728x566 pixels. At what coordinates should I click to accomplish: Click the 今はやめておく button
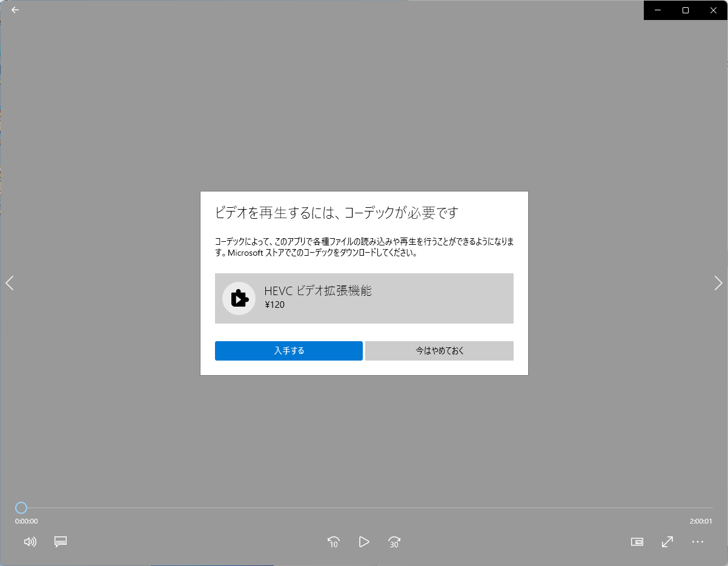440,351
